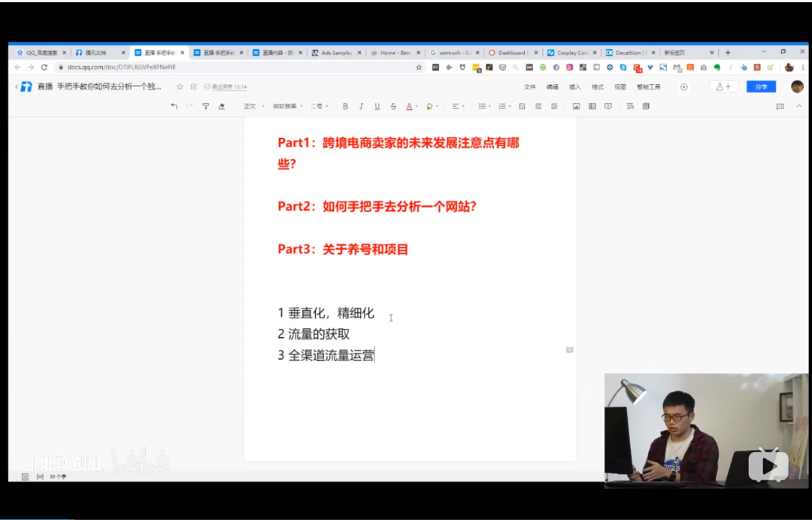
Task: Open the 二号 font size dropdown
Action: [320, 107]
